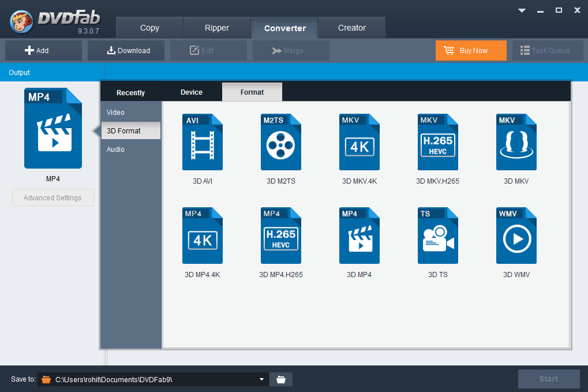The width and height of the screenshot is (588, 392).
Task: Open Advanced Settings
Action: (x=53, y=197)
